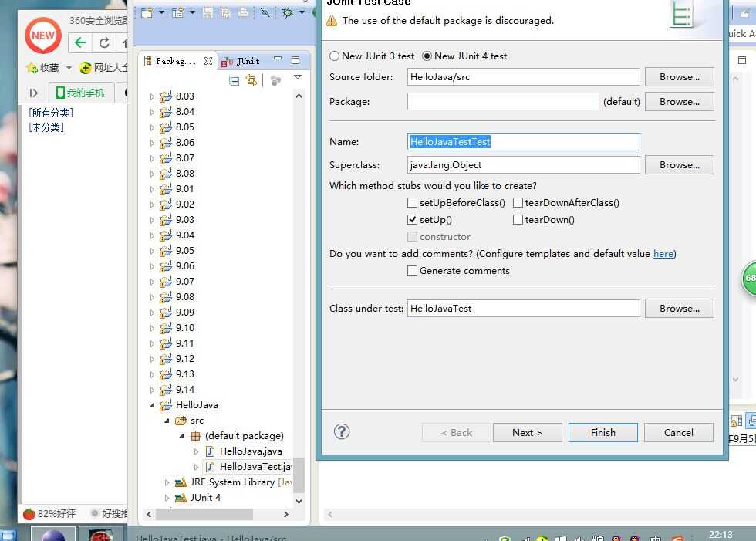Viewport: 756px width, 541px height.
Task: Collapse the HelloJava project node
Action: (152, 405)
